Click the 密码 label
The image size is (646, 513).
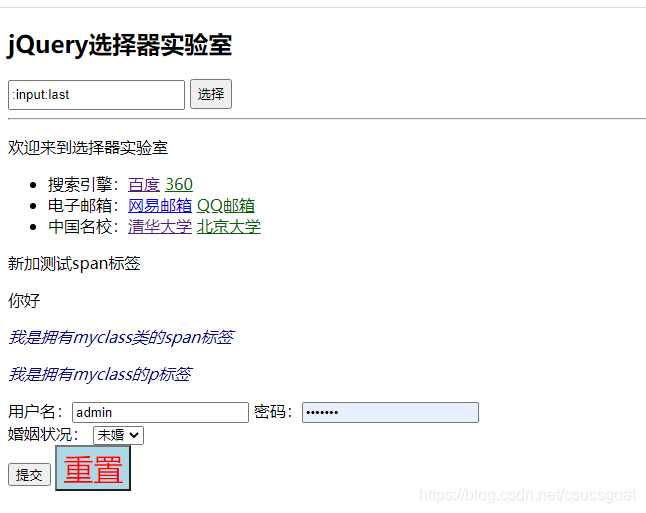[274, 412]
